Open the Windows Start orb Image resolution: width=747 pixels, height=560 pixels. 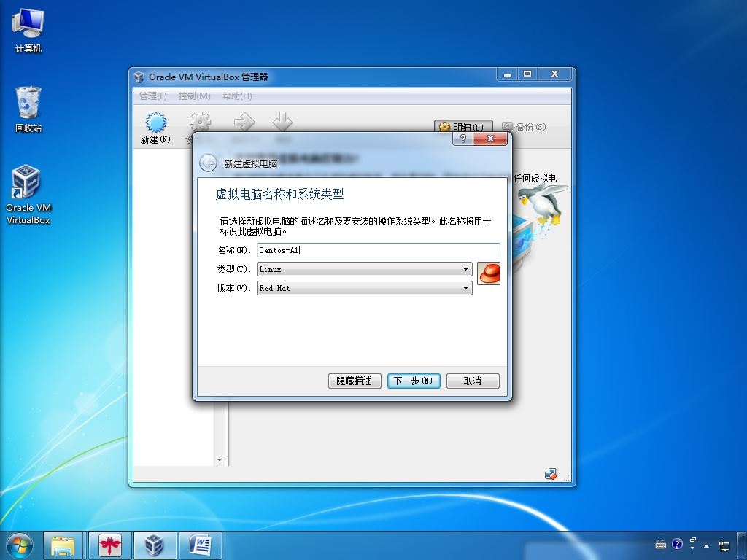[x=20, y=545]
